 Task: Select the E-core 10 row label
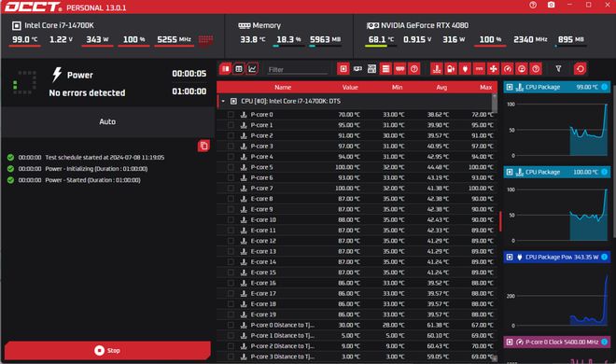coord(263,220)
